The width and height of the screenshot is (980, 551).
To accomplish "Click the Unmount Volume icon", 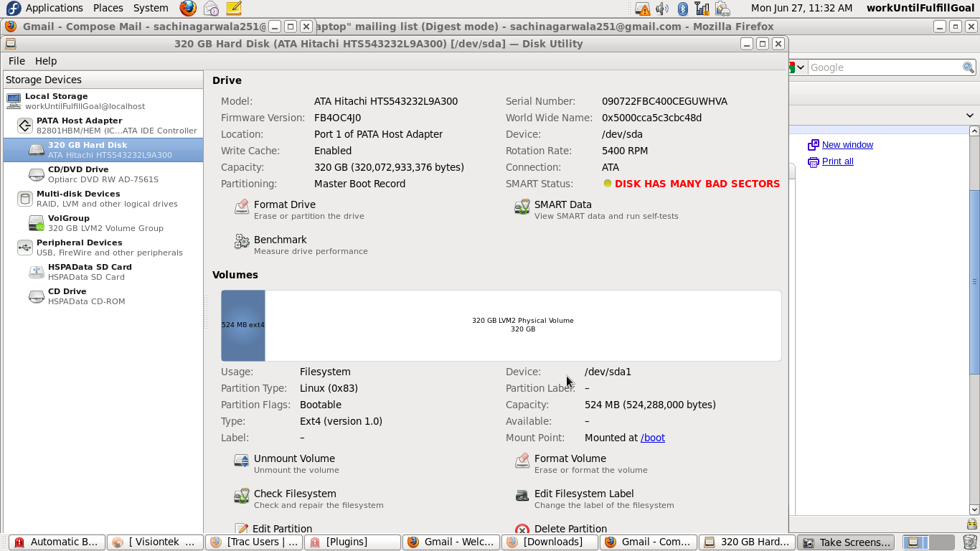I will coord(242,461).
